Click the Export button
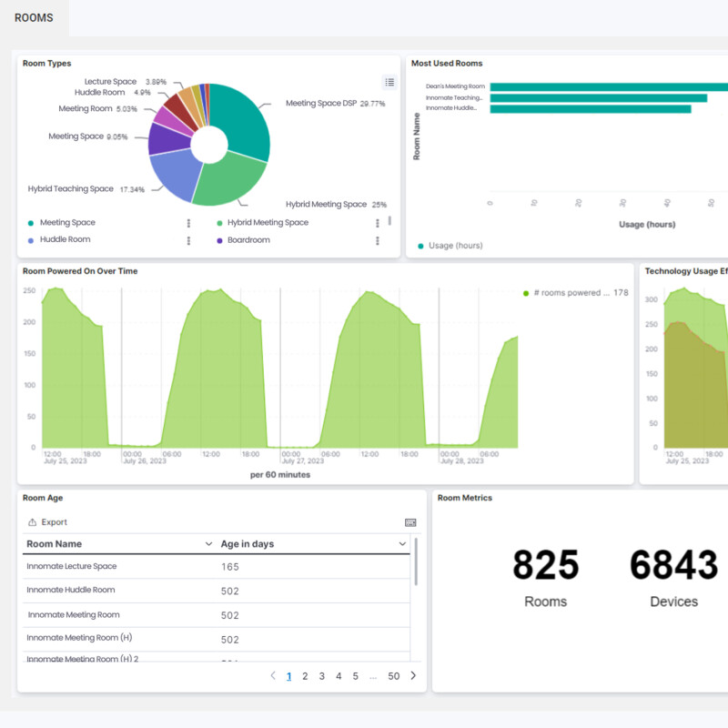The width and height of the screenshot is (728, 728). tap(47, 522)
